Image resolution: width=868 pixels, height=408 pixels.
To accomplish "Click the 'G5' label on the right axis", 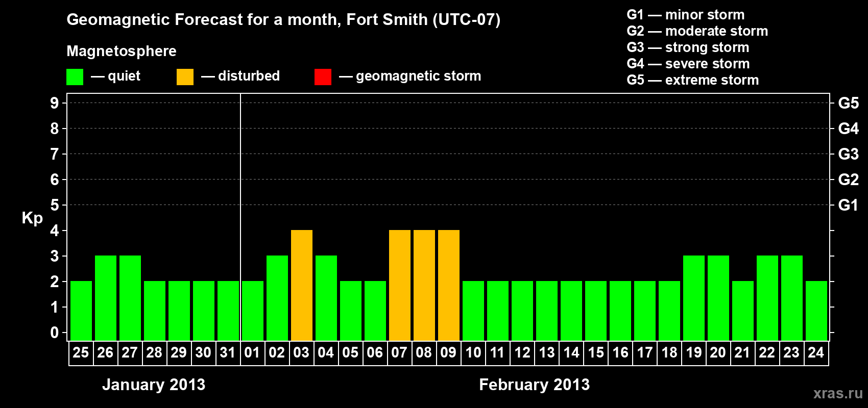I will coord(849,103).
